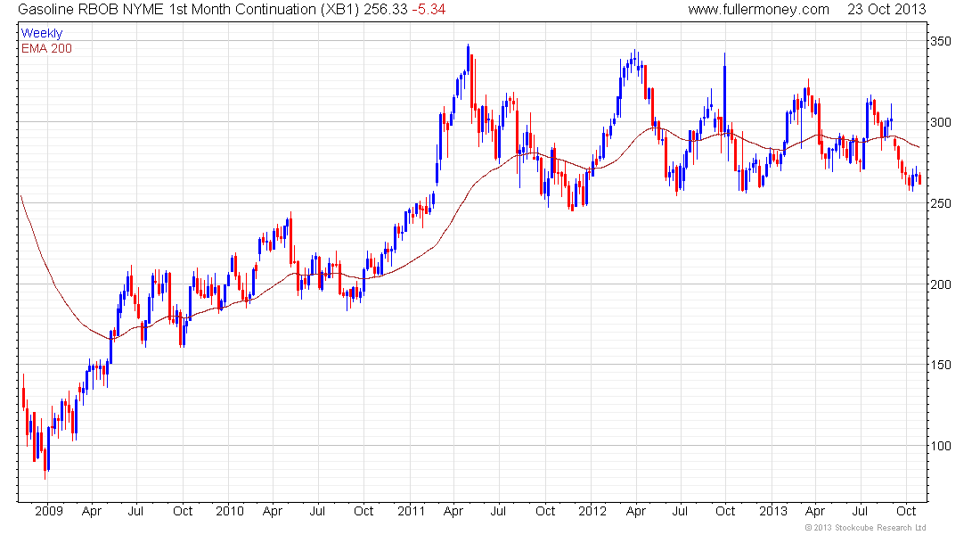Click the 250 price axis label
The height and width of the screenshot is (535, 980).
[x=942, y=203]
